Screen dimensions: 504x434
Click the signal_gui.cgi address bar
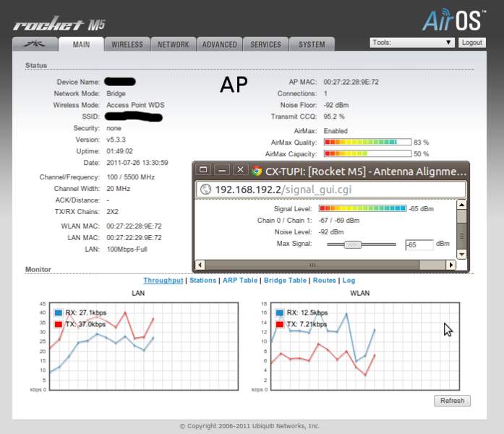pos(330,190)
